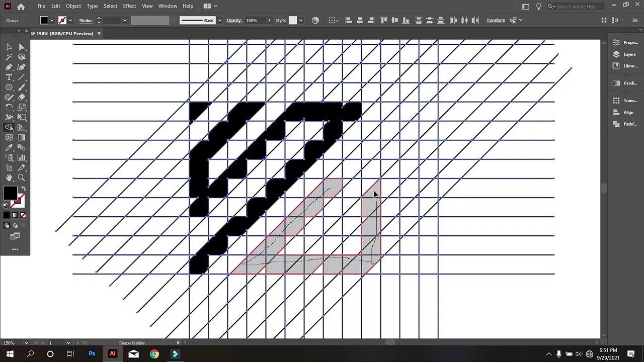Select the Eraser tool
Viewport: 644px width, 362px height.
tap(22, 97)
